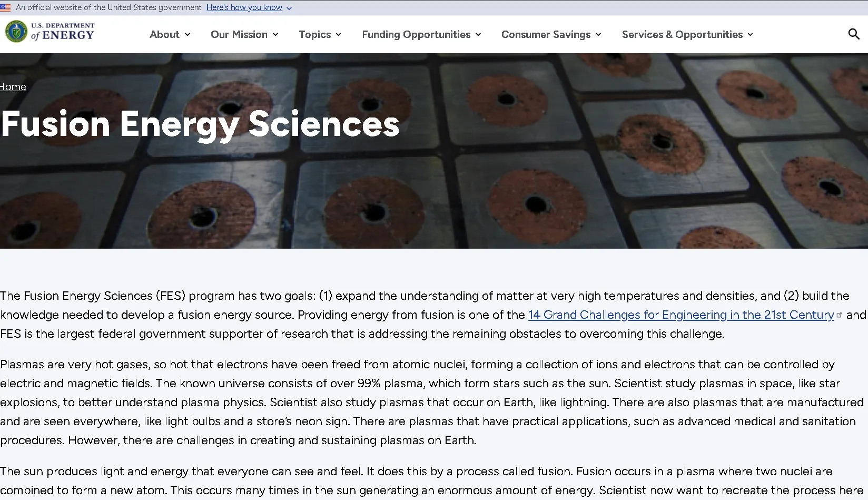This screenshot has height=500, width=868.
Task: Click the magnifying glass in the top right
Action: pos(853,34)
